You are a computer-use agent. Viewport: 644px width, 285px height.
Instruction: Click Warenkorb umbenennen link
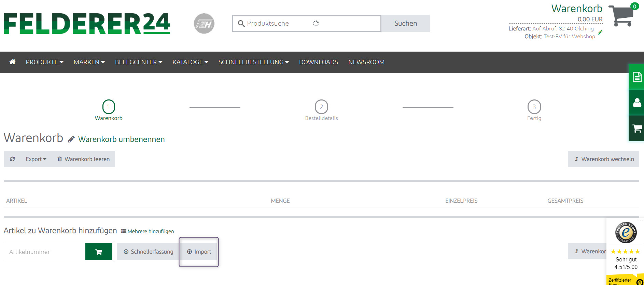(121, 139)
